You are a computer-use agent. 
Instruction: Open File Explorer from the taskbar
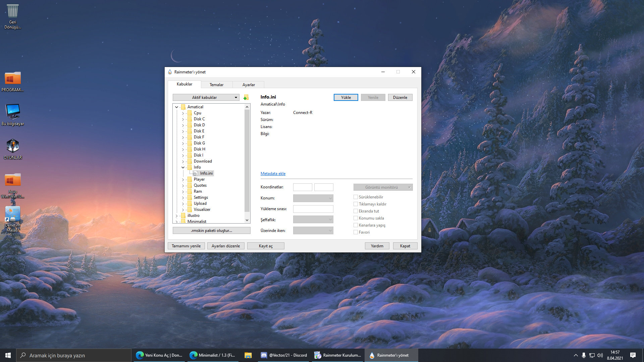(x=248, y=355)
